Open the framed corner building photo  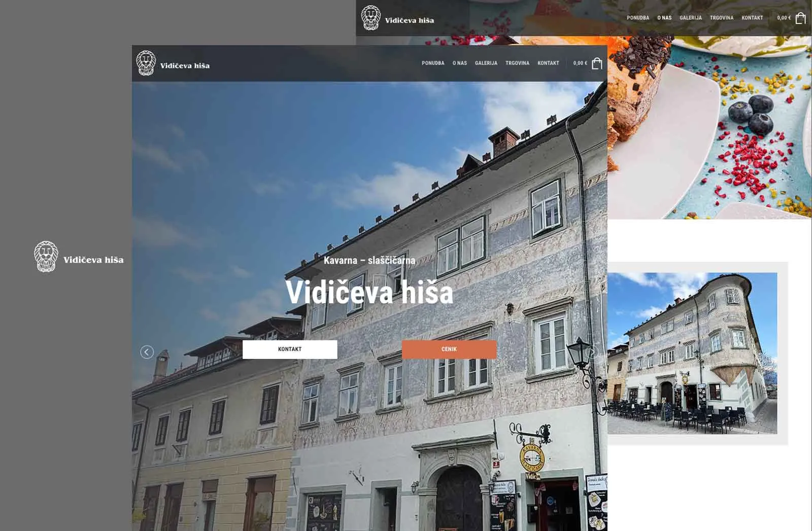coord(692,353)
